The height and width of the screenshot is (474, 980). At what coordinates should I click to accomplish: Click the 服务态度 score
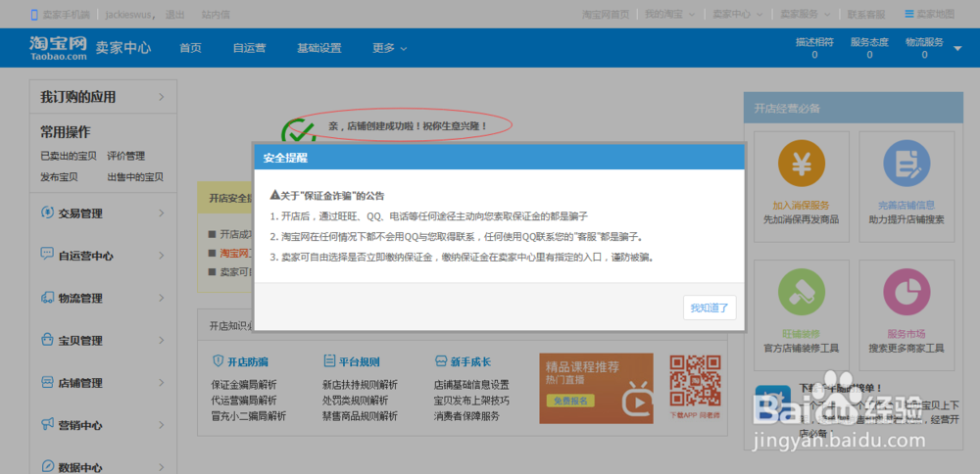tap(869, 48)
